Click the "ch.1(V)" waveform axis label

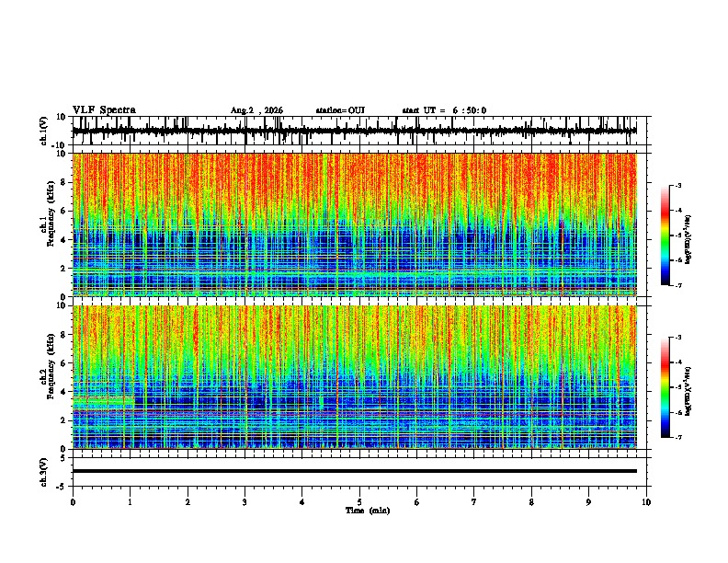coord(44,131)
